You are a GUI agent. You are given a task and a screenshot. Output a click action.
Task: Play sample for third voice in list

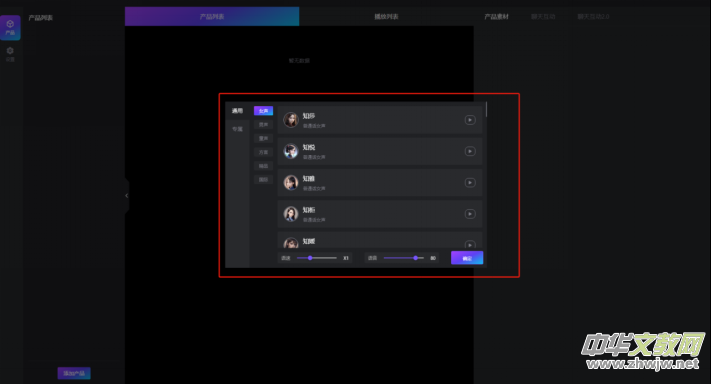pyautogui.click(x=470, y=183)
